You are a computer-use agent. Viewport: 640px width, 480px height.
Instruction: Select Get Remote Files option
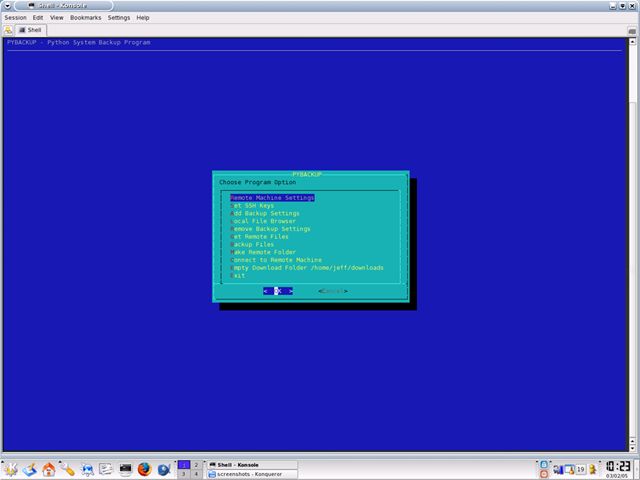[259, 237]
